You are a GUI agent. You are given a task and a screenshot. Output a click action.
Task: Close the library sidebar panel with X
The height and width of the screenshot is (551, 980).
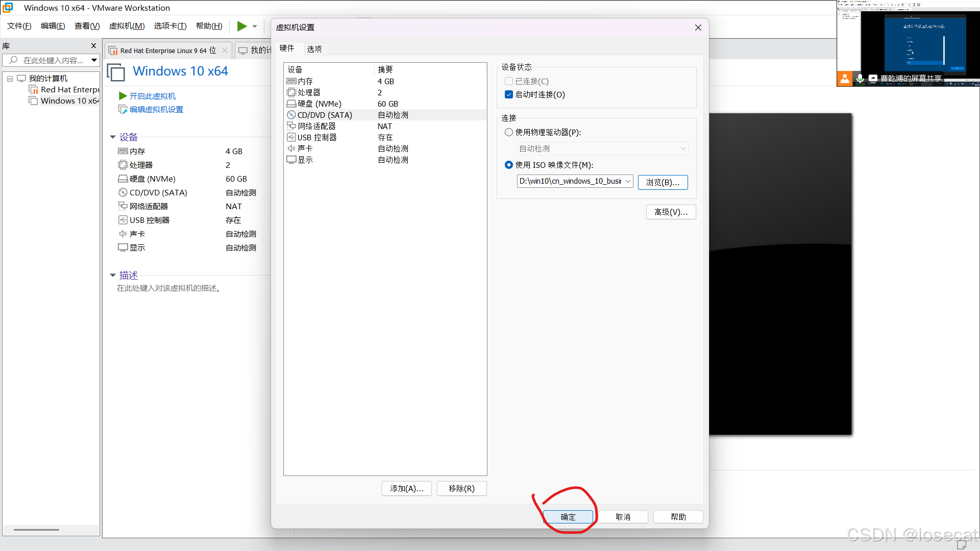pos(93,46)
